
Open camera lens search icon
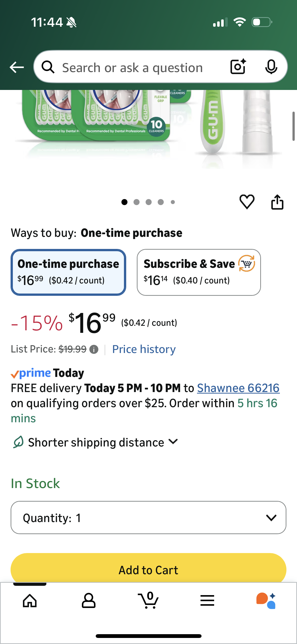[x=238, y=67]
